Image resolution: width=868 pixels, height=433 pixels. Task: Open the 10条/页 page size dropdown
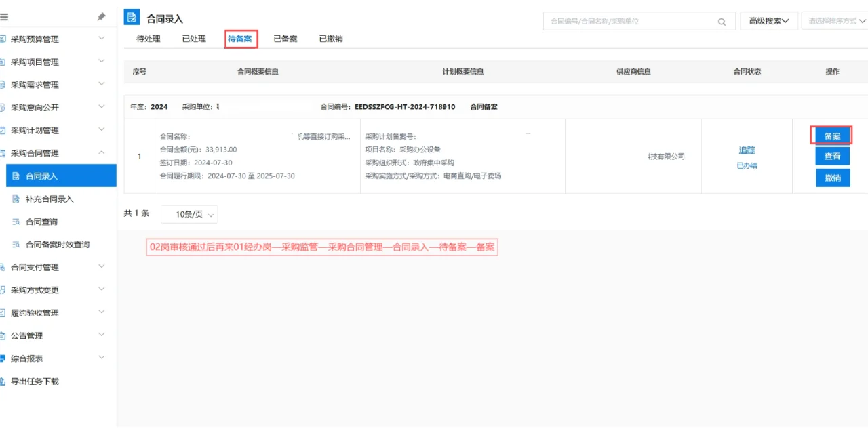point(189,214)
